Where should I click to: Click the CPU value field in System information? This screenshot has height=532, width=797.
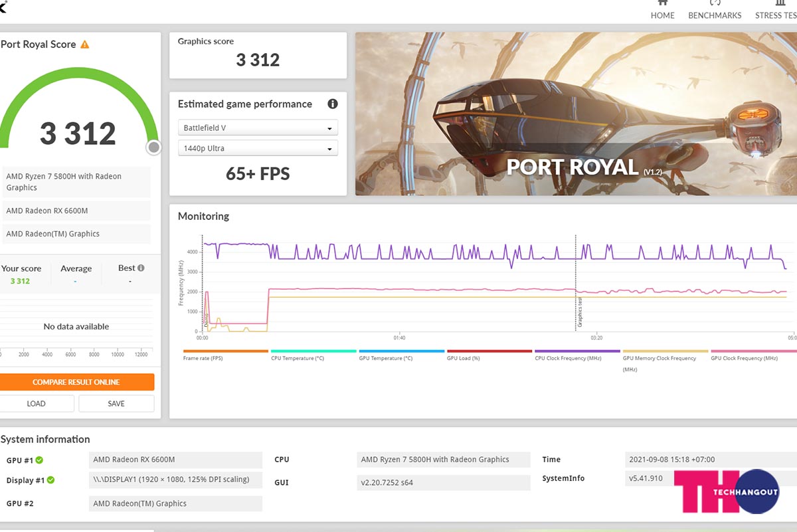[x=444, y=460]
